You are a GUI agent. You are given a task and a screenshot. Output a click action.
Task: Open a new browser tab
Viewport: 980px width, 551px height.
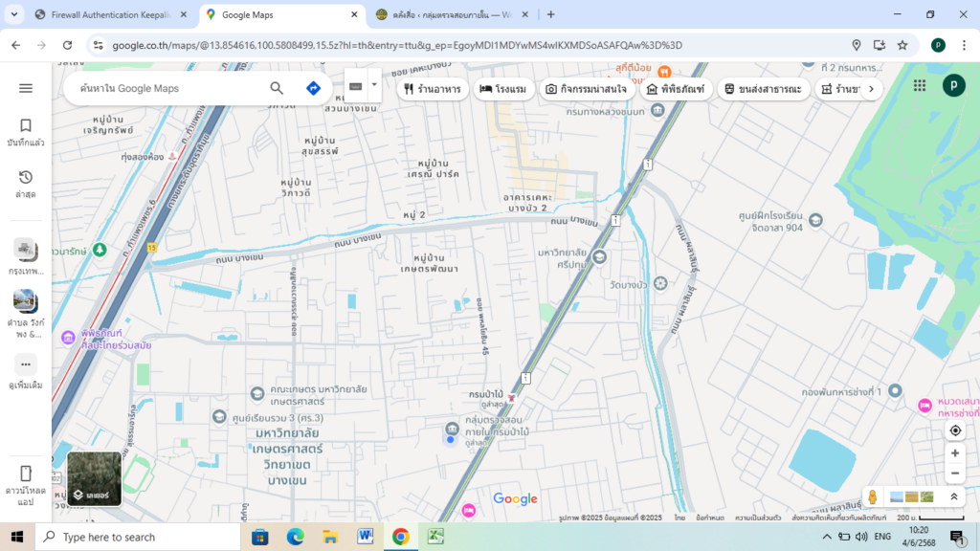[x=550, y=14]
